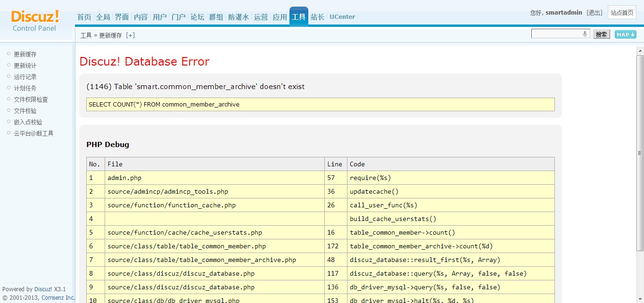This screenshot has width=644, height=303.
Task: Open the 群组 top menu
Action: coord(216,17)
